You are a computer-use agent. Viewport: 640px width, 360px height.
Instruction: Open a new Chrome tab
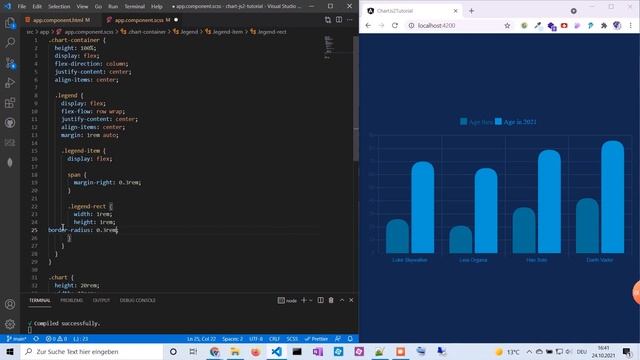[471, 11]
